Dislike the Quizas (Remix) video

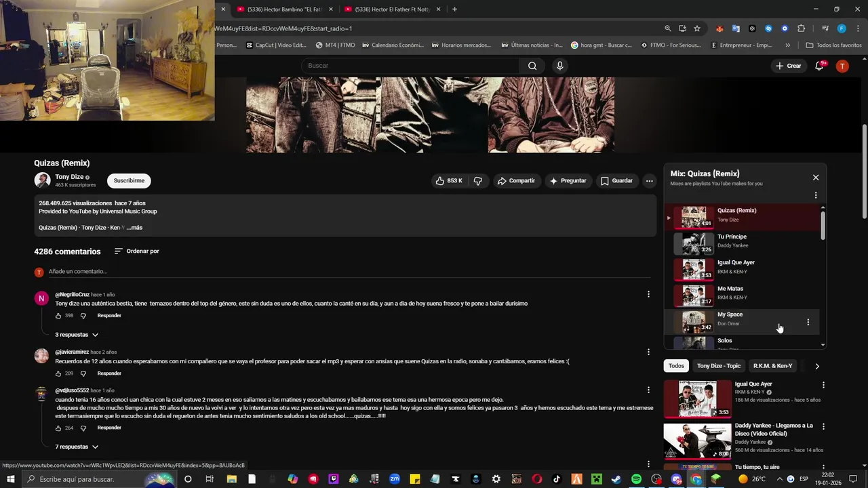(478, 181)
